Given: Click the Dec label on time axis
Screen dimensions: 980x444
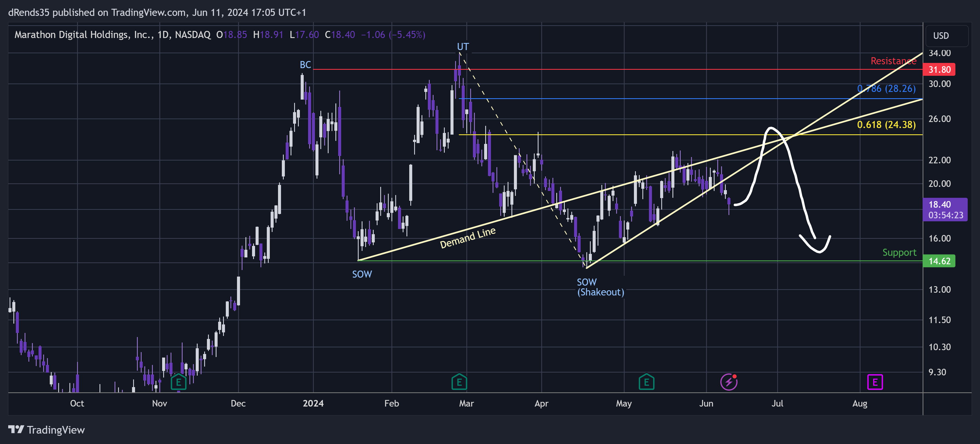Looking at the screenshot, I should click(x=238, y=403).
